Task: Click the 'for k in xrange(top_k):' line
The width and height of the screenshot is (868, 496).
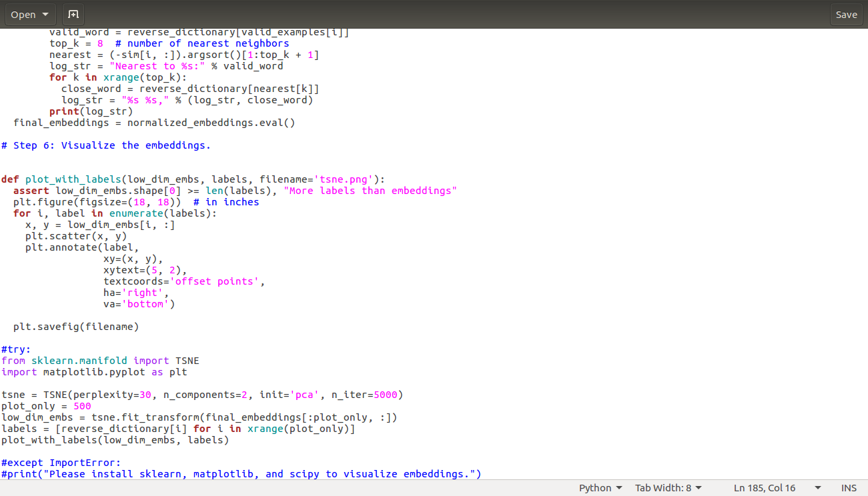Action: coord(118,77)
